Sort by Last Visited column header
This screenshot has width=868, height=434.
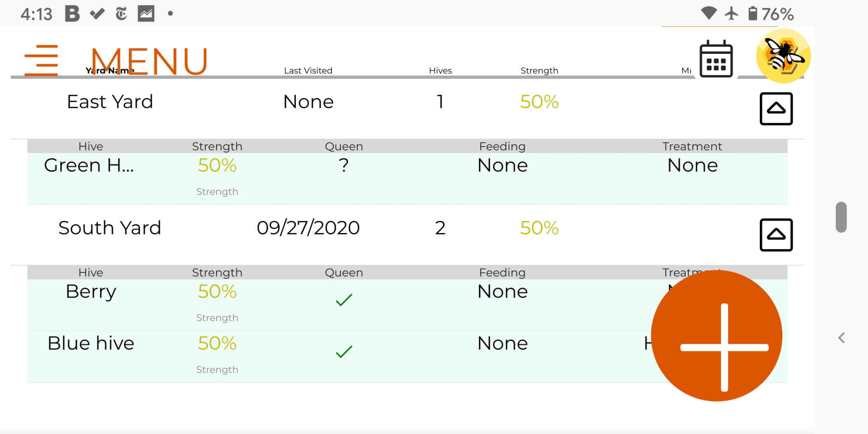(308, 70)
